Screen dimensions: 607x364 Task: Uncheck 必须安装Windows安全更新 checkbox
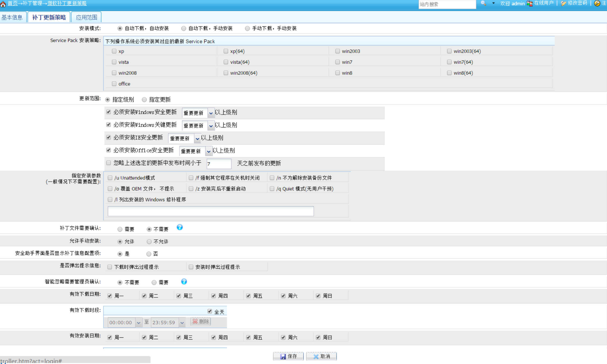point(109,112)
